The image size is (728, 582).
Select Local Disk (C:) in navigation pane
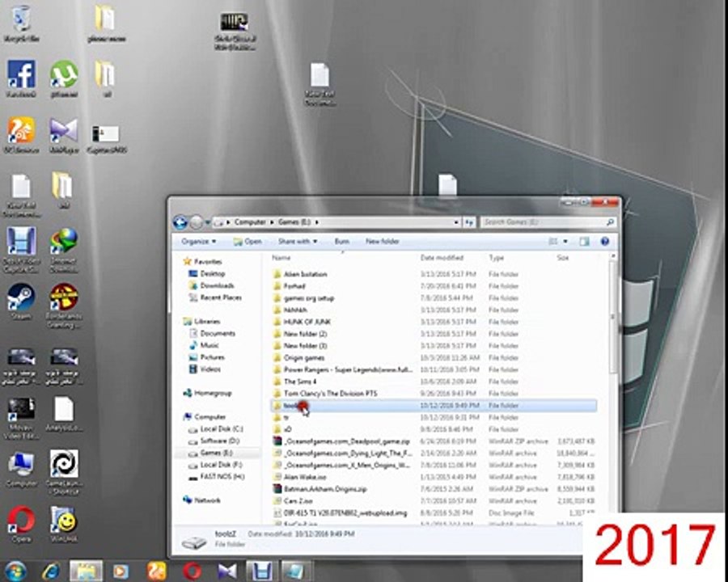coord(216,429)
